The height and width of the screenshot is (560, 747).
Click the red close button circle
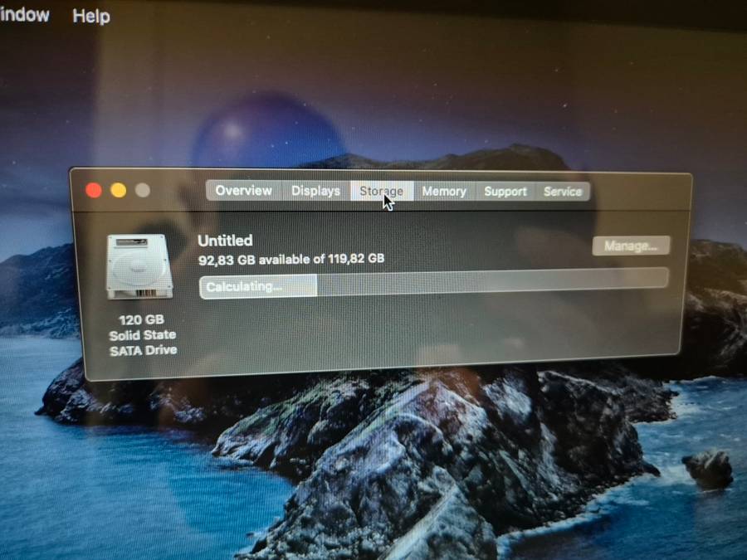pos(94,189)
